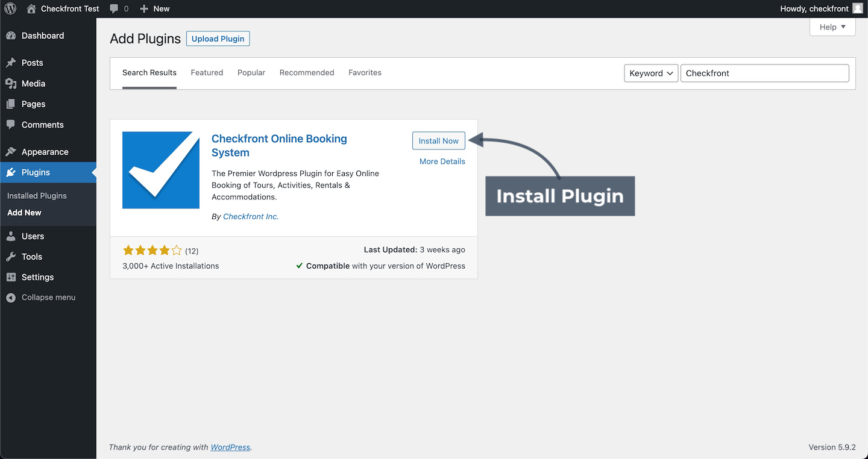Click the first rating star
This screenshot has height=459, width=868.
128,250
